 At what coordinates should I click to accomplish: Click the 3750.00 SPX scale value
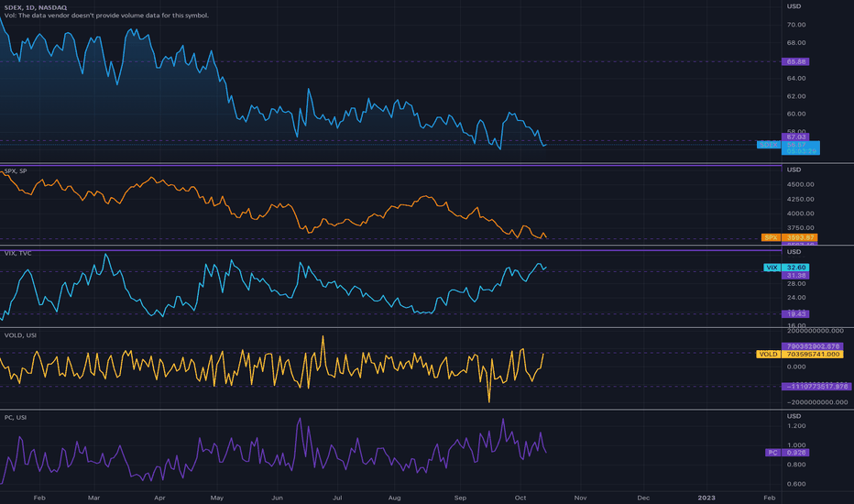click(800, 228)
